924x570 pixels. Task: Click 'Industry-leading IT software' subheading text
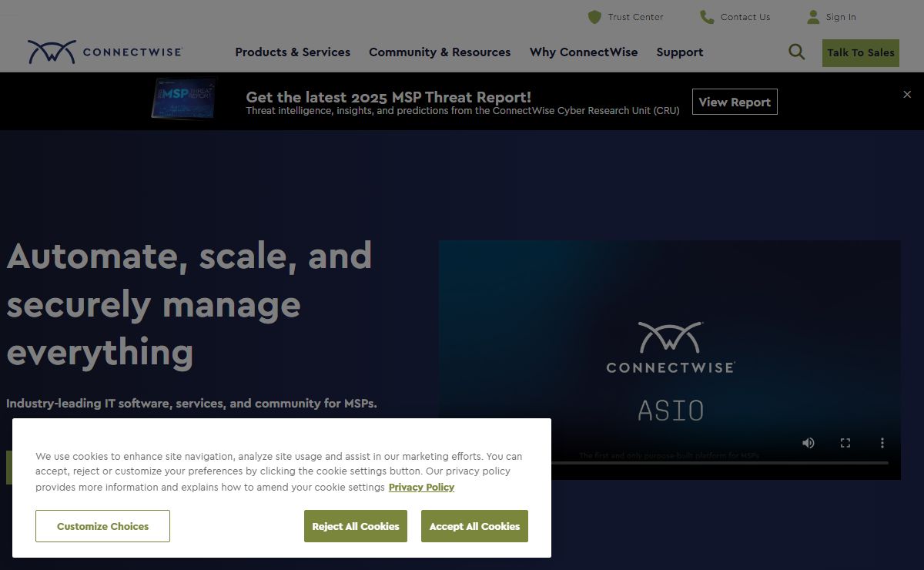click(192, 403)
